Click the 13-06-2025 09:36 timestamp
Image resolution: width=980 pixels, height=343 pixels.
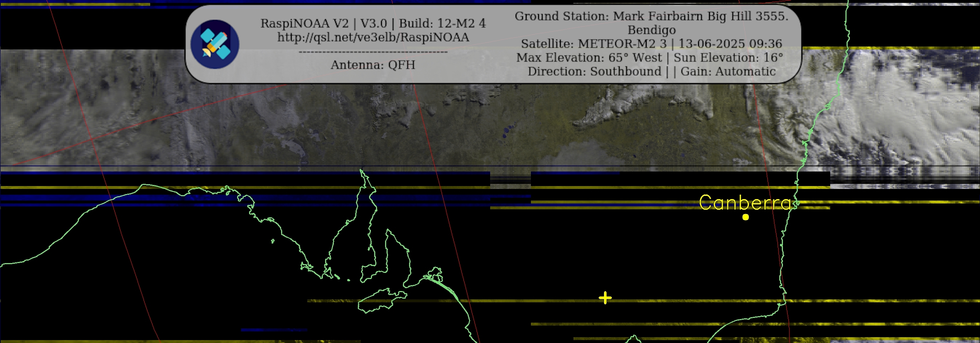coord(730,44)
